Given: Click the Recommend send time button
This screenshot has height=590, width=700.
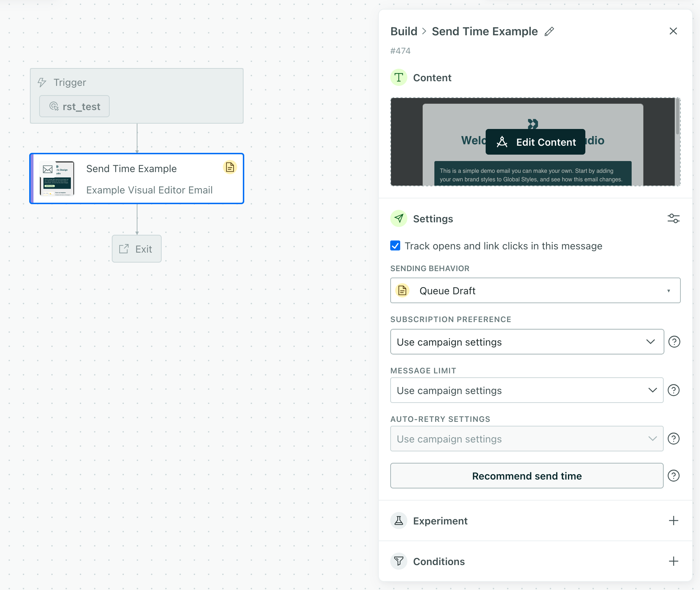Looking at the screenshot, I should 527,476.
